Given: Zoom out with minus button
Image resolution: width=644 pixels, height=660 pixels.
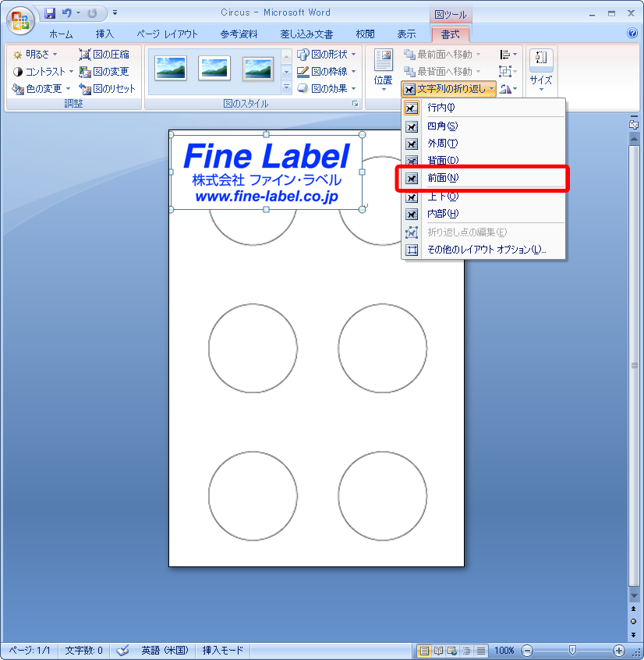Looking at the screenshot, I should 527,651.
